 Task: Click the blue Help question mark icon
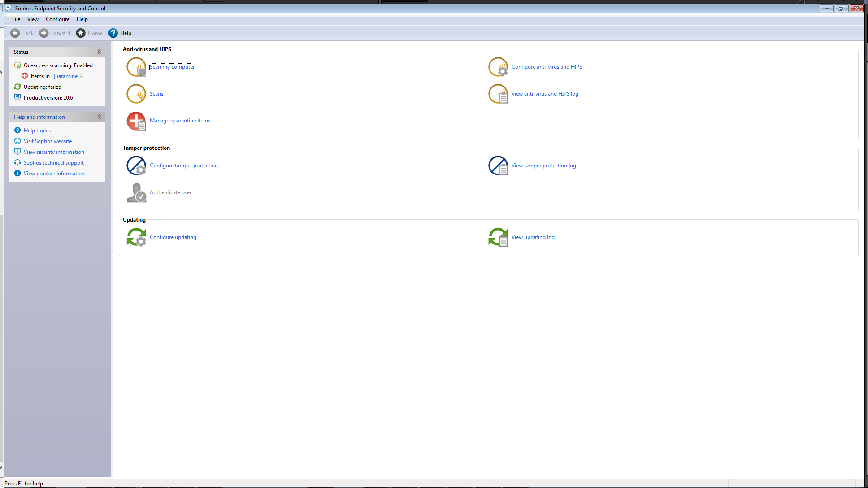pyautogui.click(x=113, y=33)
